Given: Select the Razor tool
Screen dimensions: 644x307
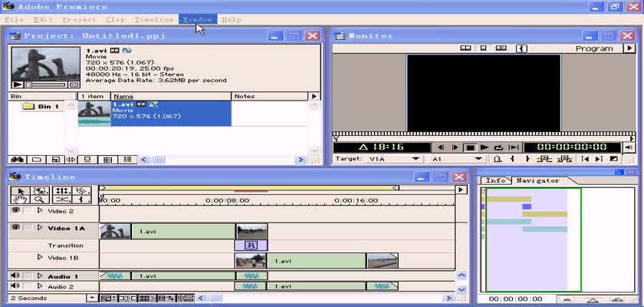Looking at the screenshot, I should tap(83, 191).
